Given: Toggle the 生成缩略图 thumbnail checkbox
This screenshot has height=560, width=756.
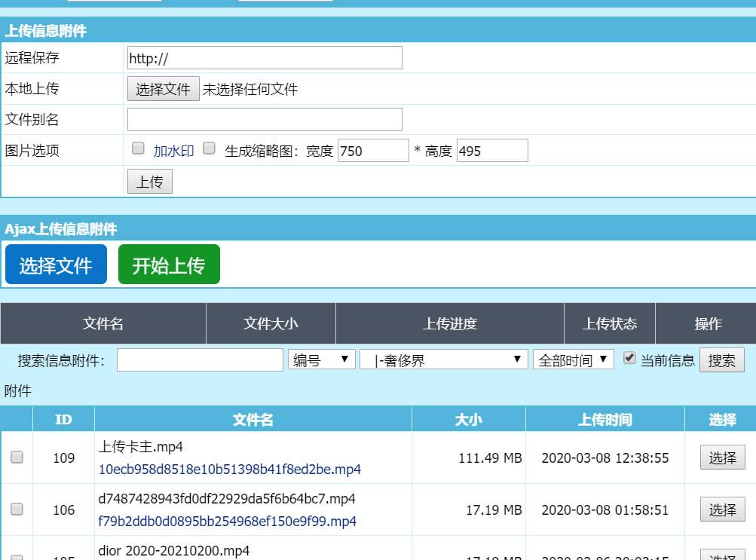Looking at the screenshot, I should (x=209, y=148).
